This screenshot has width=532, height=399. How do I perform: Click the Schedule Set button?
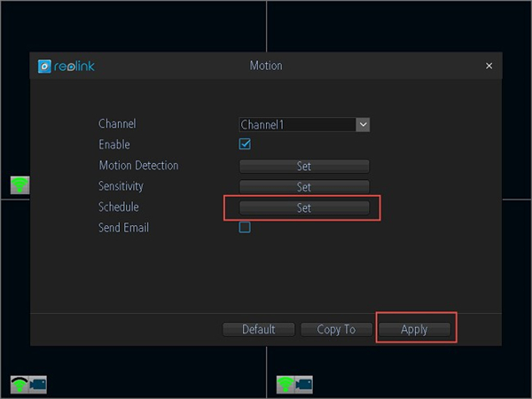click(304, 207)
